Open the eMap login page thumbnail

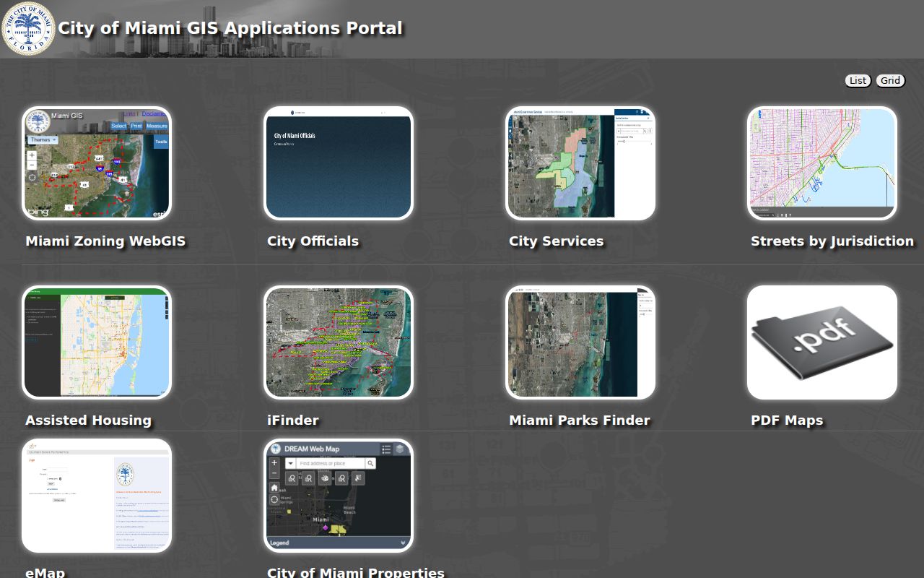pyautogui.click(x=97, y=496)
